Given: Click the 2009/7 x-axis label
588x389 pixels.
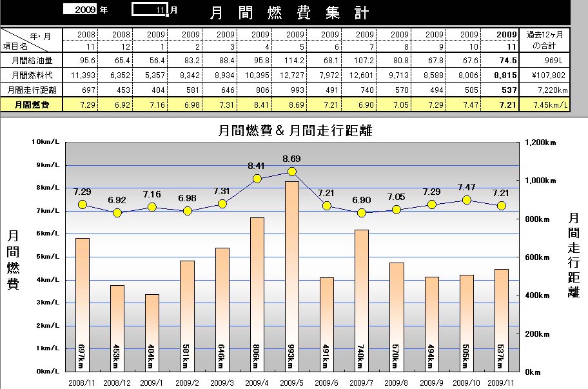Looking at the screenshot, I should 362,382.
